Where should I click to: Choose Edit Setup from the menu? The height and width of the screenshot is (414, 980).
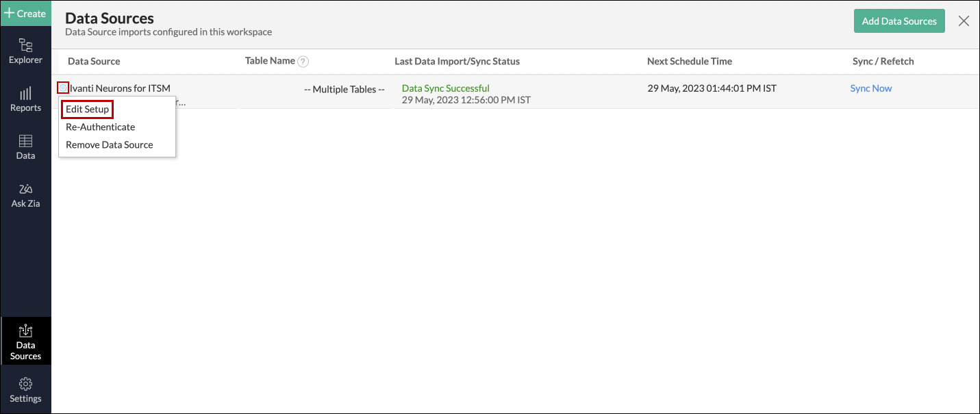(x=87, y=109)
